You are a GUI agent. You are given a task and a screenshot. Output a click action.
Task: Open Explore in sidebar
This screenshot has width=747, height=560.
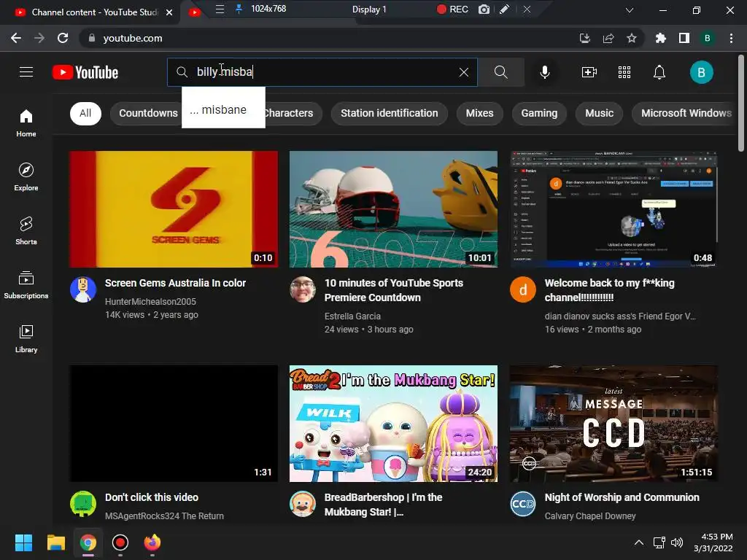tap(26, 176)
